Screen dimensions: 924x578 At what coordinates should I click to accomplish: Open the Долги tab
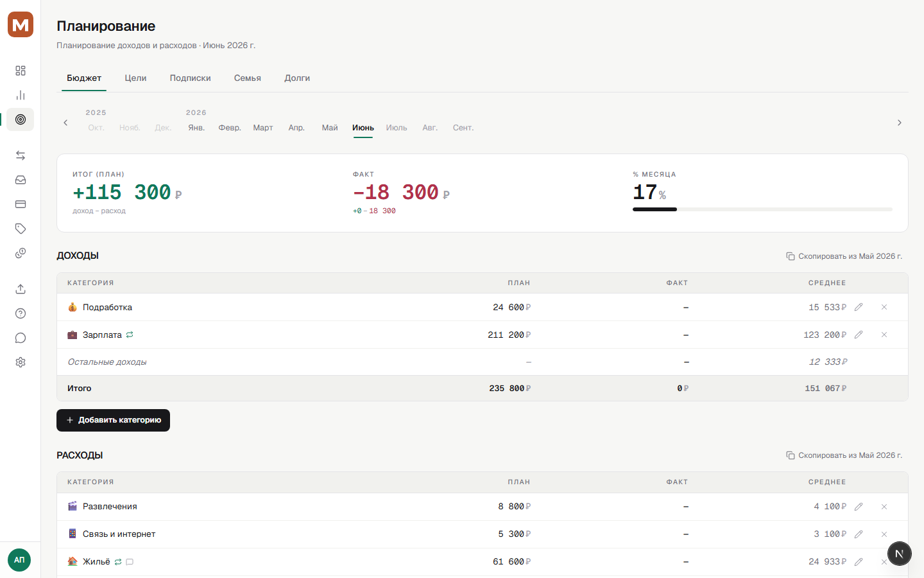click(x=297, y=78)
